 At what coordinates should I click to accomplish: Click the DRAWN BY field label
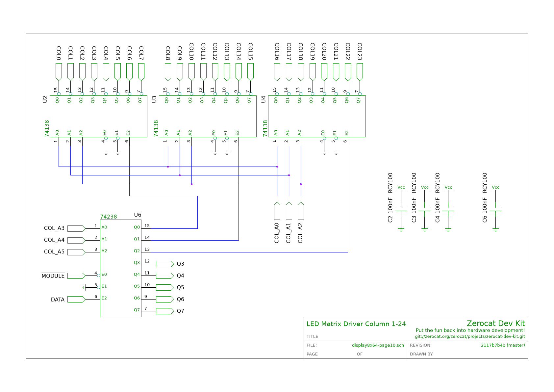point(422,354)
